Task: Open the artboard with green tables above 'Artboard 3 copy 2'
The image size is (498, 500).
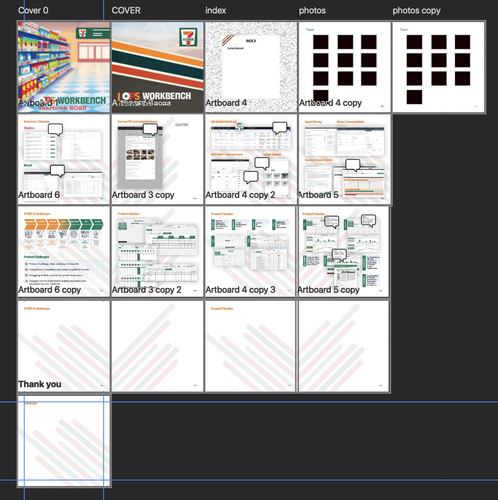Action: click(157, 252)
